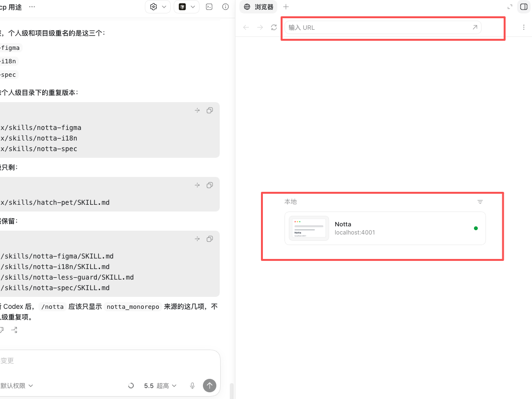Screen dimensions: 532x399
Task: Click the filter icon next to 本地
Action: (x=480, y=202)
